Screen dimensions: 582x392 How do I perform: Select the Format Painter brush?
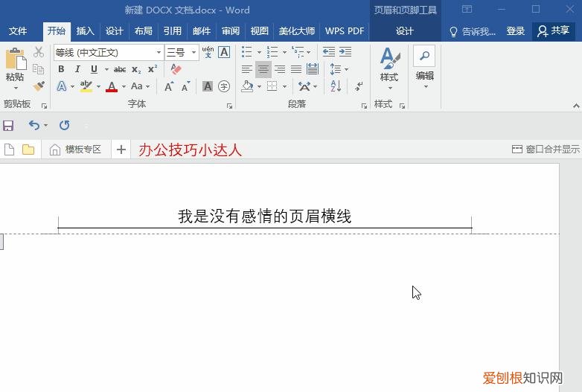coord(39,86)
